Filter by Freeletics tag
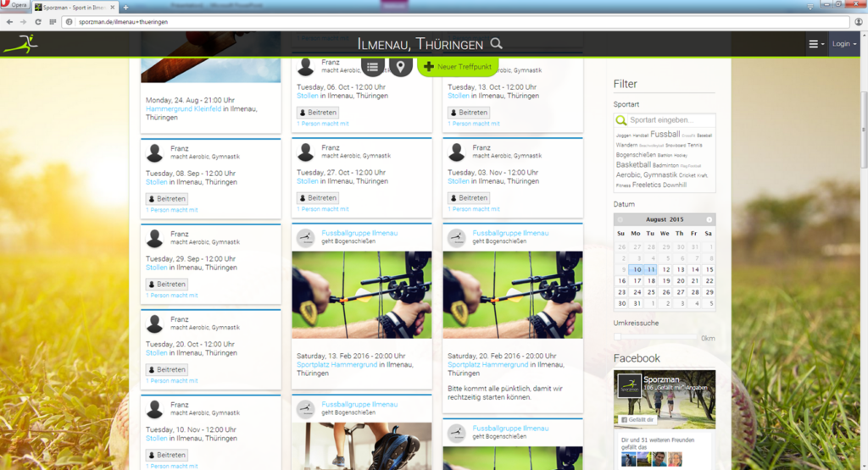This screenshot has height=470, width=868. [647, 185]
